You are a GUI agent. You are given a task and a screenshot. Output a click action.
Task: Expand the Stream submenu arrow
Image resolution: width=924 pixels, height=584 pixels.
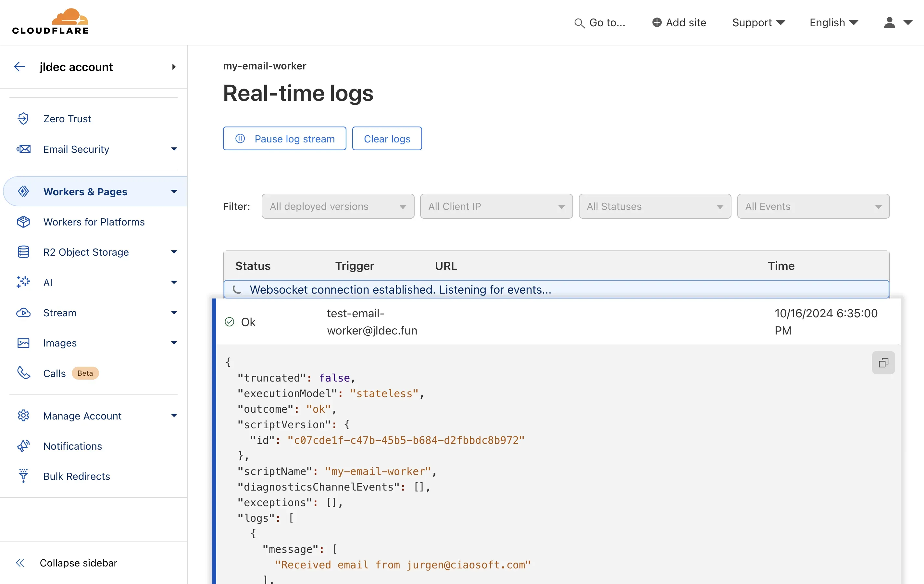tap(174, 312)
